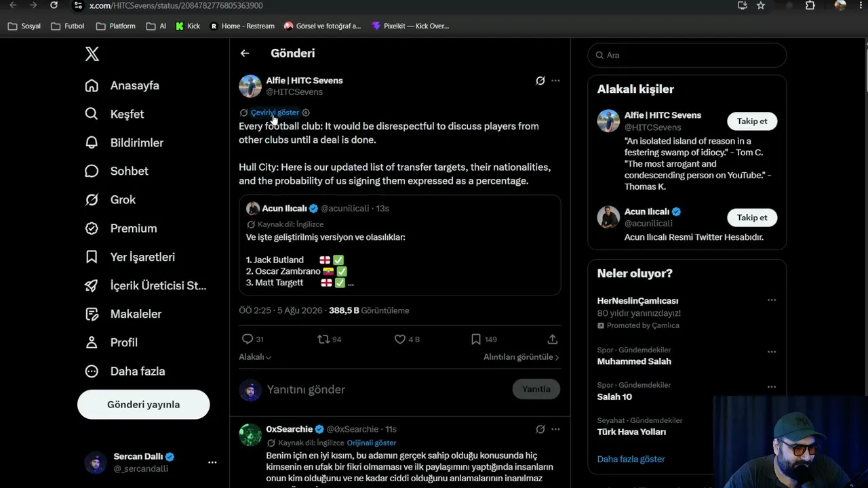
Task: Open options for HerNeslinÇamlıcası trend
Action: tap(772, 300)
